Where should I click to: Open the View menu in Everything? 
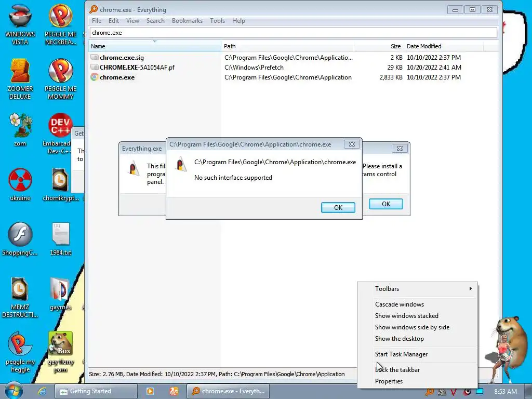click(132, 21)
